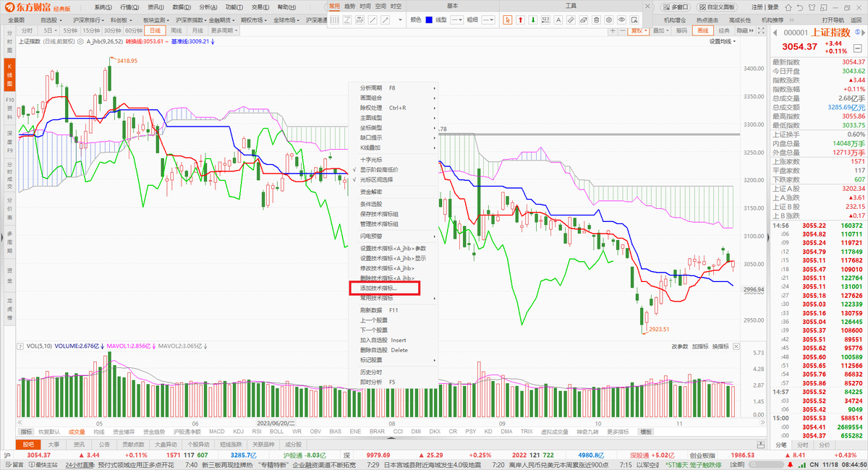Open the 粗细 line thickness dropdown
The width and height of the screenshot is (868, 470).
pyautogui.click(x=488, y=20)
